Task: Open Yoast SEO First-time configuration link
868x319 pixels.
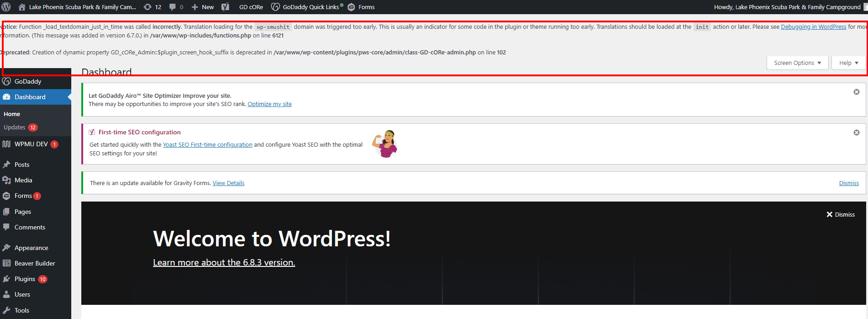Action: (x=207, y=144)
